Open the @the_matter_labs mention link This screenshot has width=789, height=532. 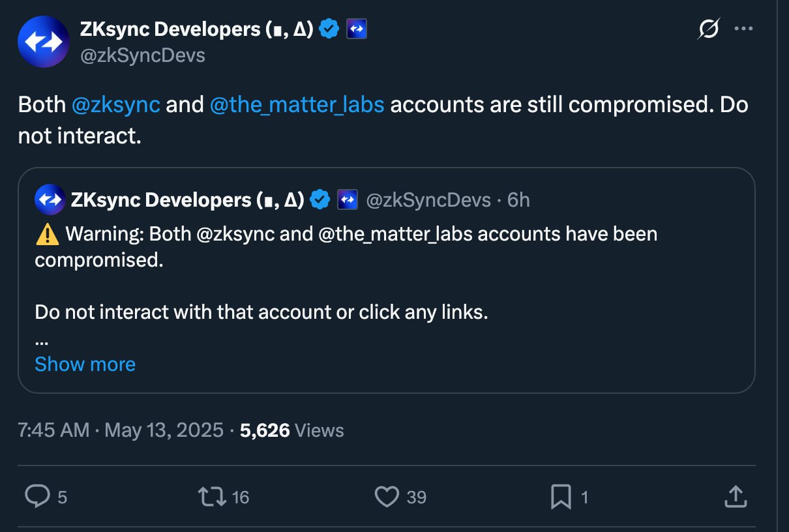(297, 104)
